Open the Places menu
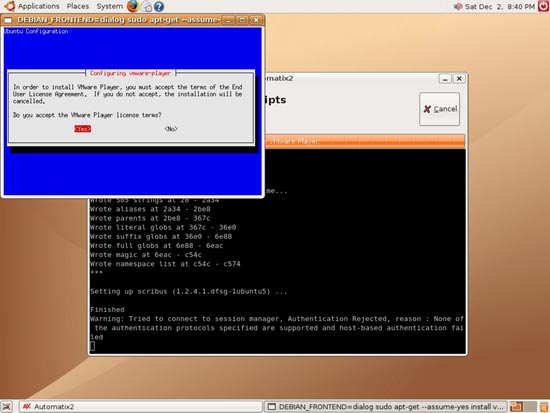 78,6
